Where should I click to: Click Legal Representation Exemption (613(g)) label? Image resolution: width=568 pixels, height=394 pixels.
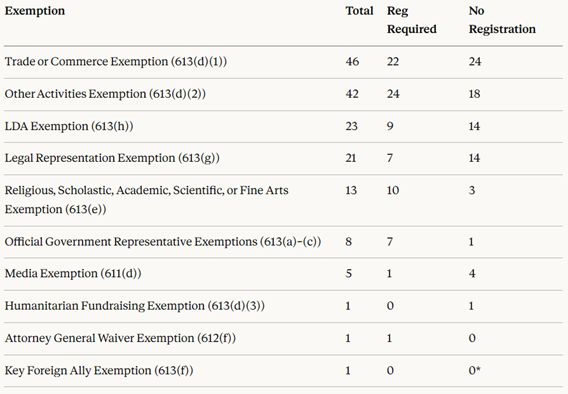[112, 158]
